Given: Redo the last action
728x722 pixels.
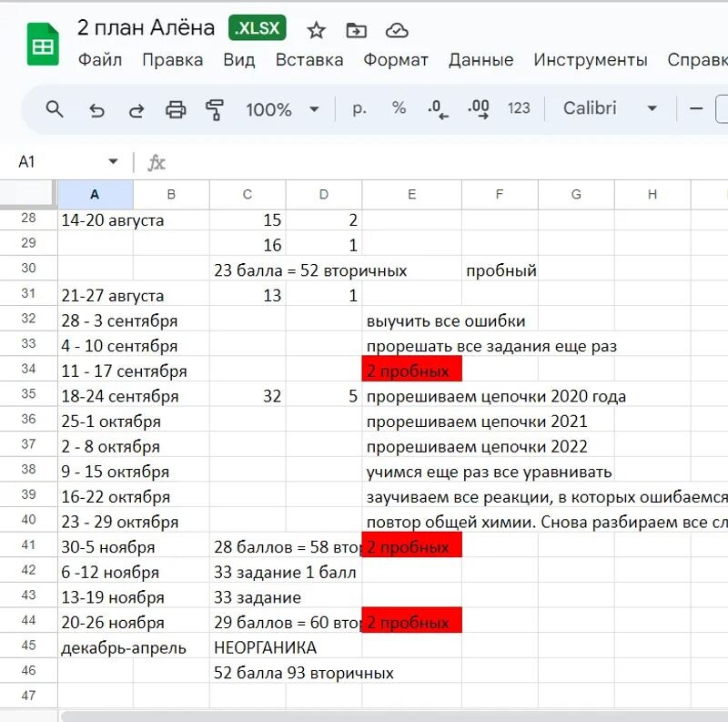Looking at the screenshot, I should (x=136, y=109).
